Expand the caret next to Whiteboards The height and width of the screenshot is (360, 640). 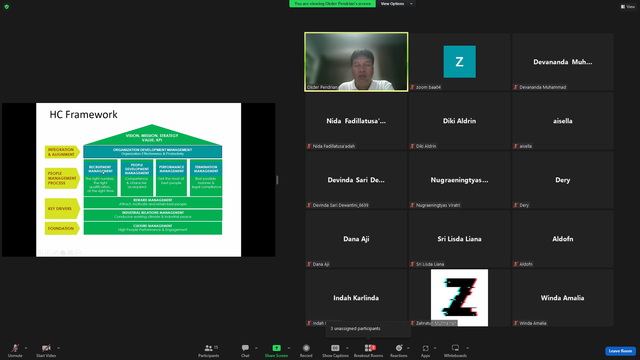tap(468, 348)
